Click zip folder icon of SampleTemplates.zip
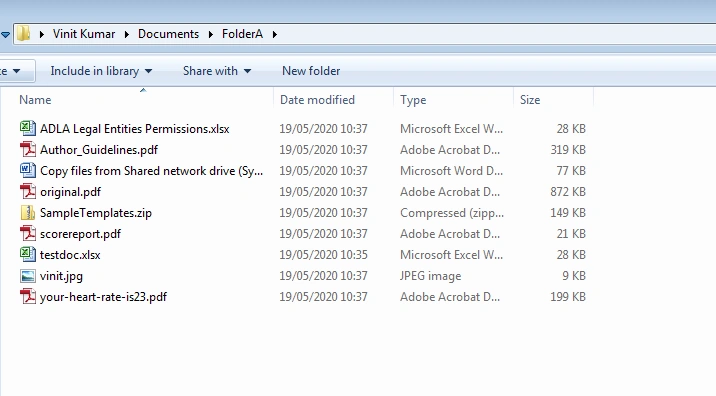Image resolution: width=716 pixels, height=396 pixels. pos(28,212)
